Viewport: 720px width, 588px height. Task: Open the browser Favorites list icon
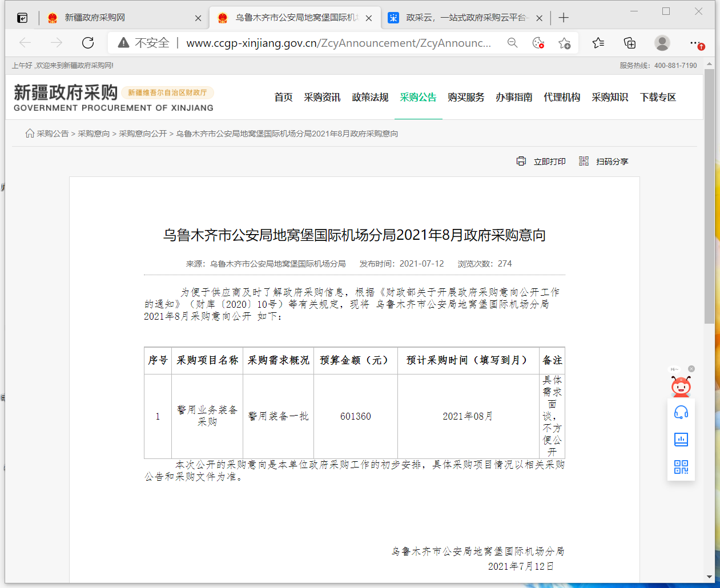point(598,43)
